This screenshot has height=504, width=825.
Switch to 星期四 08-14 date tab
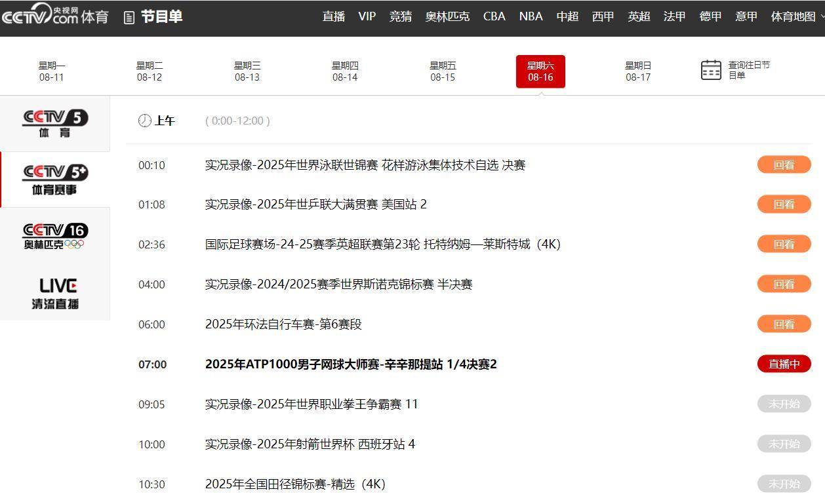(345, 71)
